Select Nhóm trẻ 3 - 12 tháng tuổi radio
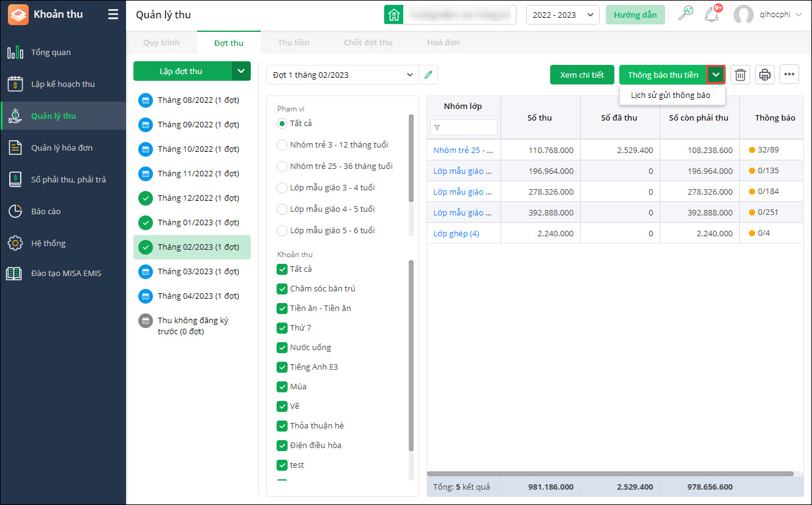This screenshot has width=812, height=505. point(282,145)
